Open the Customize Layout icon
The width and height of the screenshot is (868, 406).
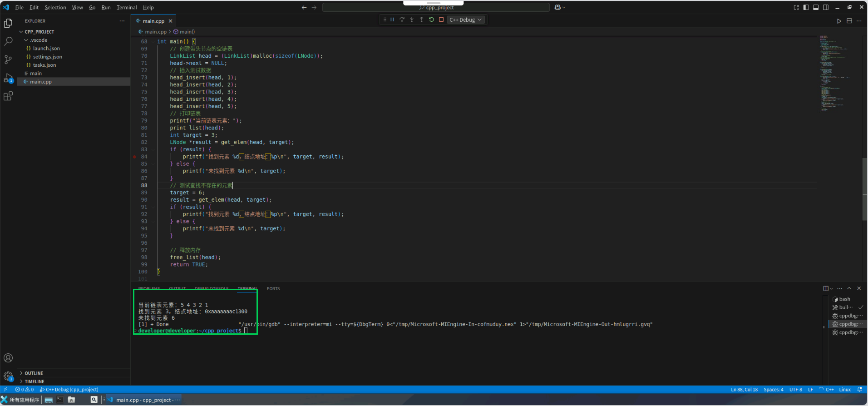[x=796, y=7]
